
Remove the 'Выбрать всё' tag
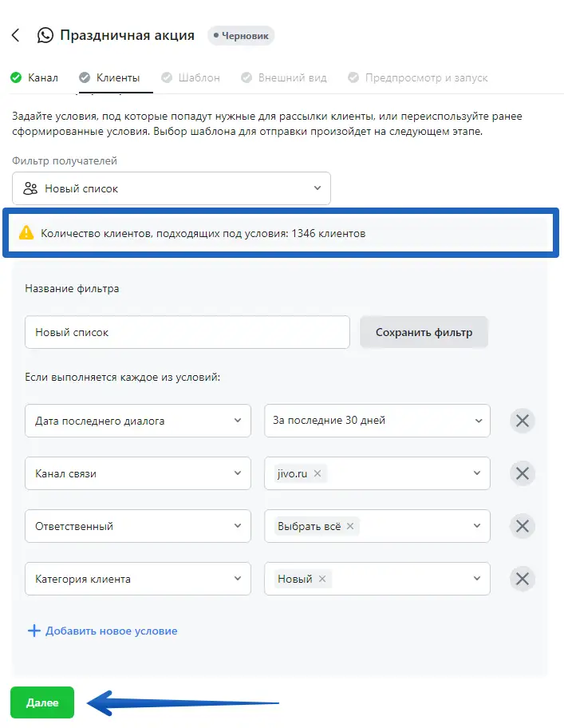[x=350, y=526]
